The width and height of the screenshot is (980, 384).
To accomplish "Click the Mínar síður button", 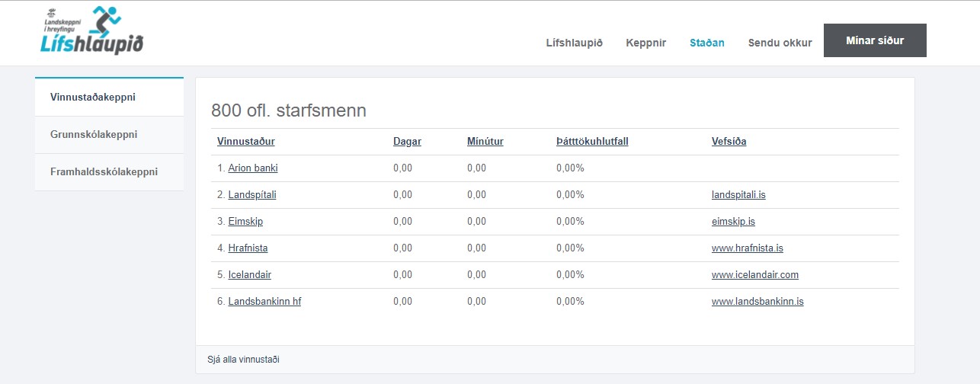I will pyautogui.click(x=875, y=40).
